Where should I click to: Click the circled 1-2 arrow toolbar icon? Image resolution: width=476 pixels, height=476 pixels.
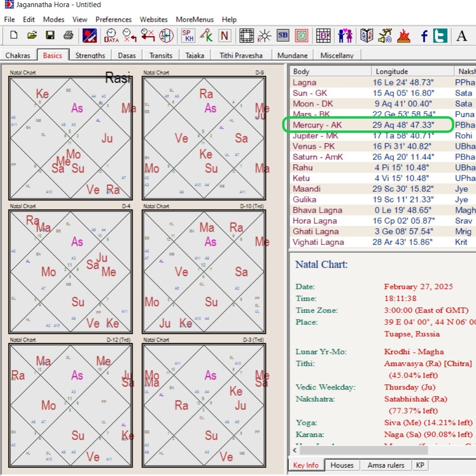[166, 35]
